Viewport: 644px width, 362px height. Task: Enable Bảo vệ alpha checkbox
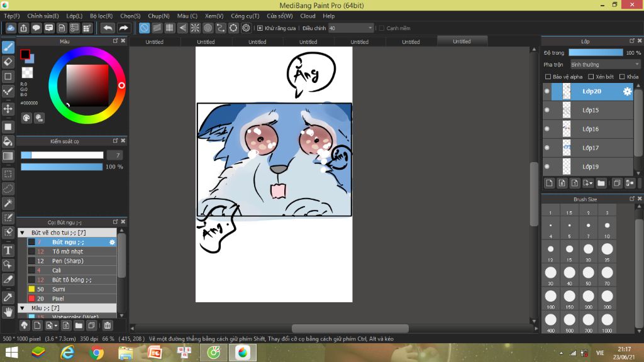click(548, 77)
